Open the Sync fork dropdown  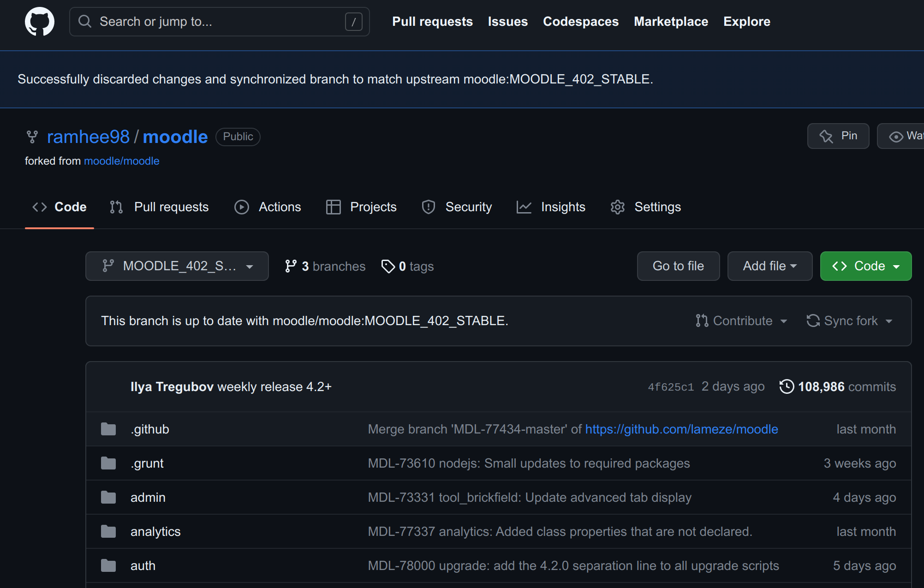[849, 321]
